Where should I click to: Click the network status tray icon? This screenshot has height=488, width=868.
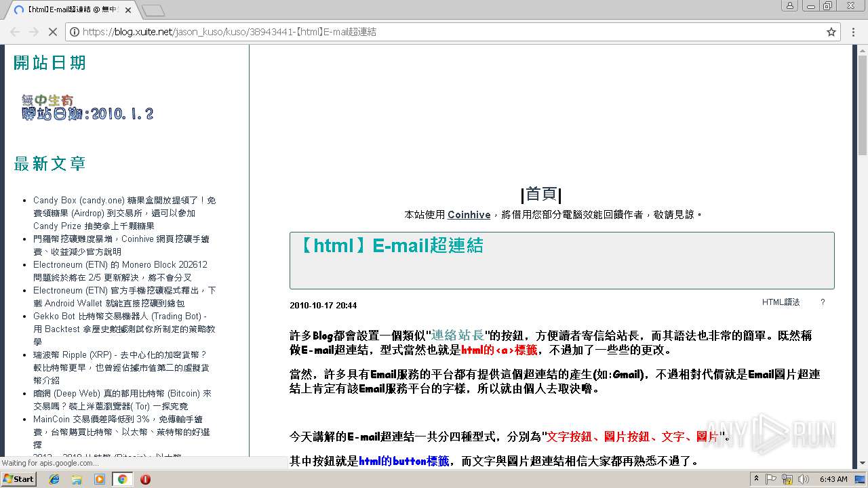[x=787, y=479]
